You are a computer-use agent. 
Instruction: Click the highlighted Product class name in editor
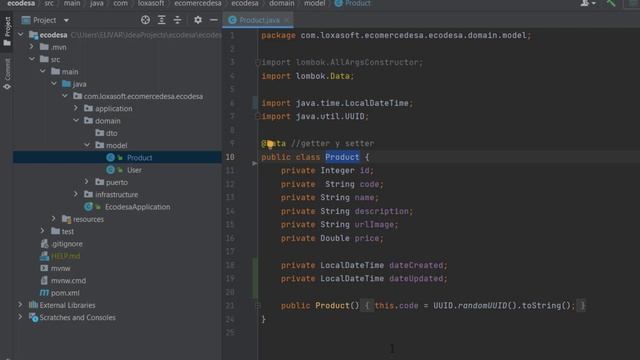pos(342,157)
